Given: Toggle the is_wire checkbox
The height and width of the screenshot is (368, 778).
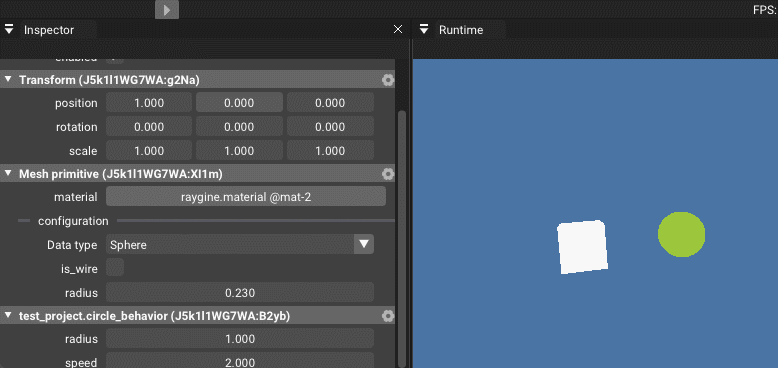Looking at the screenshot, I should (115, 268).
